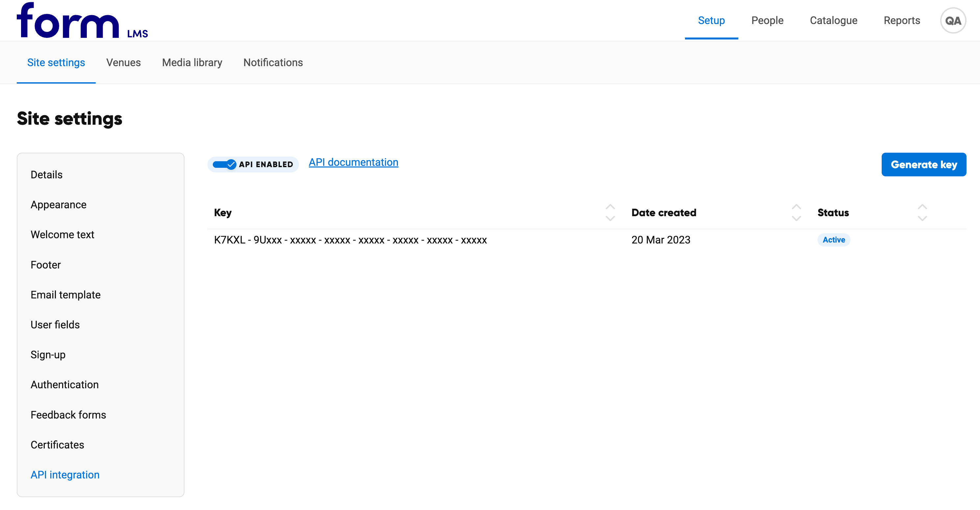The image size is (980, 510).
Task: Open the Media library sub-tab
Action: point(192,63)
